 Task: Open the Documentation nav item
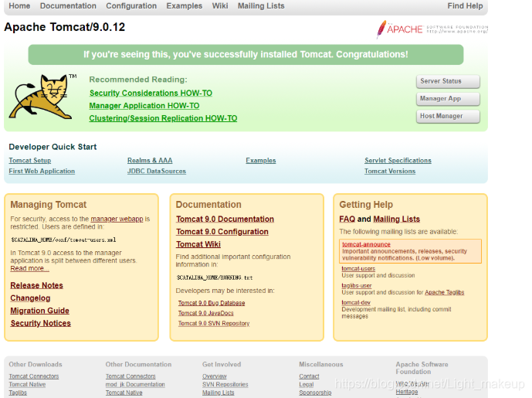[68, 6]
